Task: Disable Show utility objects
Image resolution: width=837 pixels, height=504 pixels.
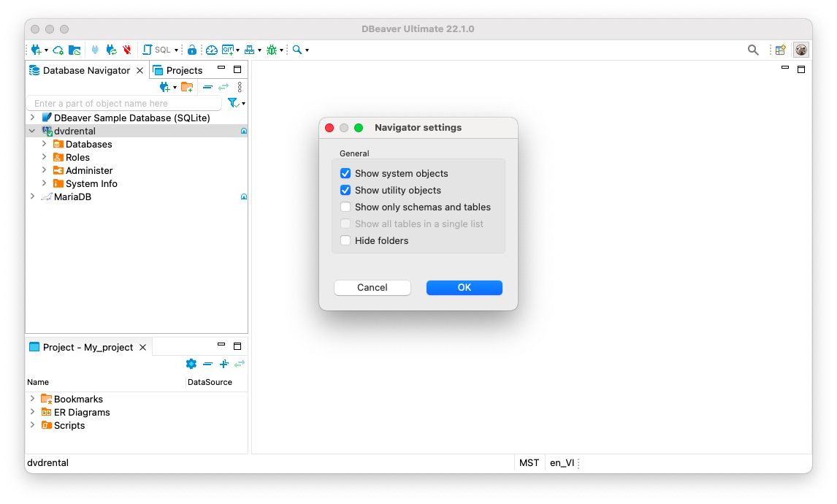Action: 345,190
